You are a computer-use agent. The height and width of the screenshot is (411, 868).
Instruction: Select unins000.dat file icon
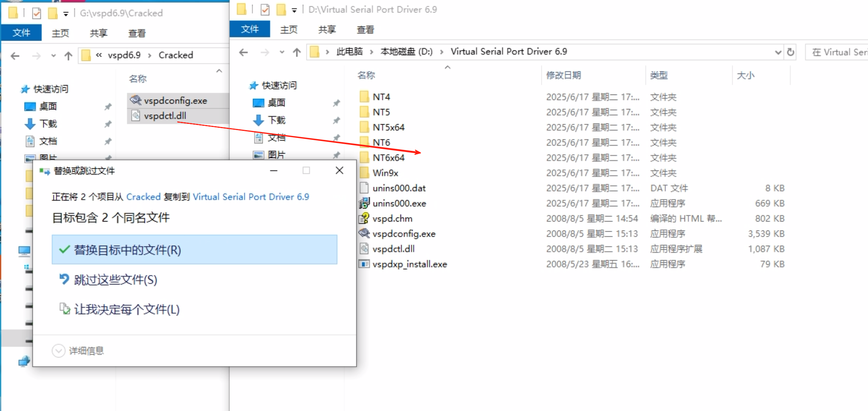[364, 188]
